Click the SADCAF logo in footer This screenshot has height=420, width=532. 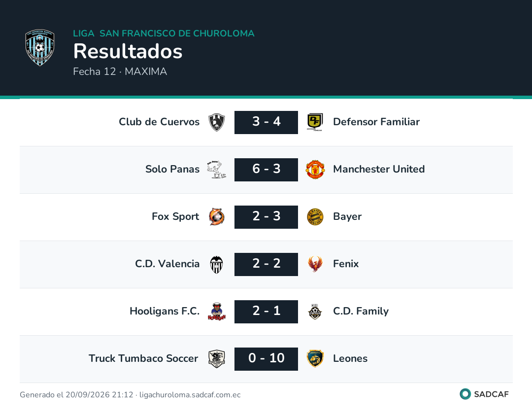click(x=484, y=394)
